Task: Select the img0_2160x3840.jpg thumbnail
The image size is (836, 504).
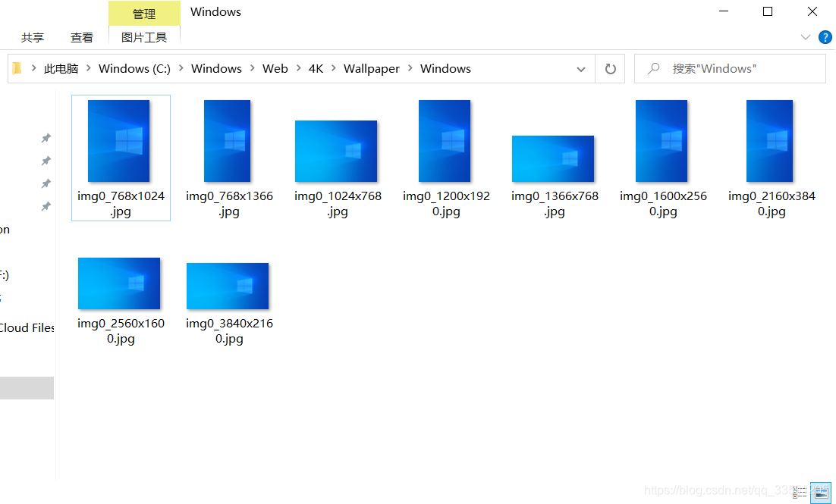Action: (x=770, y=141)
